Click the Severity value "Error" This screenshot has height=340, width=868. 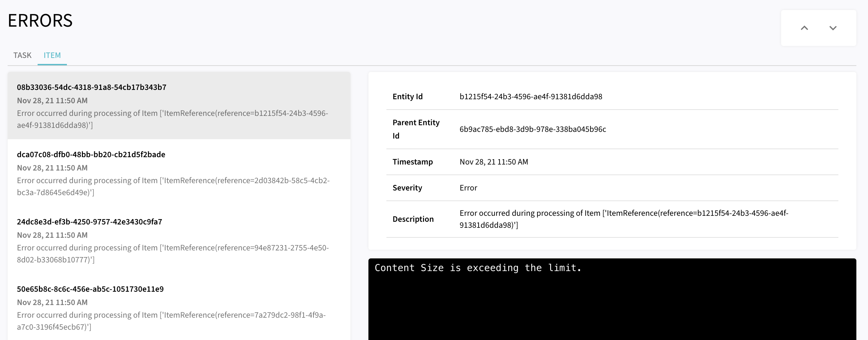[468, 188]
